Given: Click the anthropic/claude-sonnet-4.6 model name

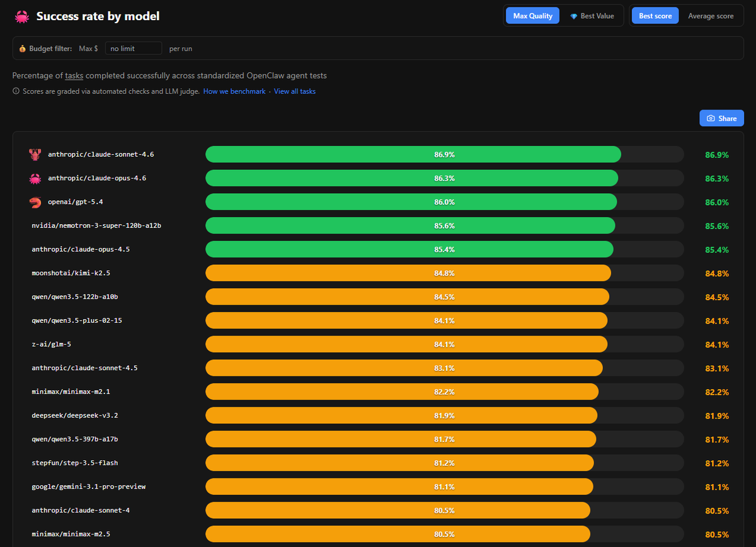Looking at the screenshot, I should coord(101,154).
